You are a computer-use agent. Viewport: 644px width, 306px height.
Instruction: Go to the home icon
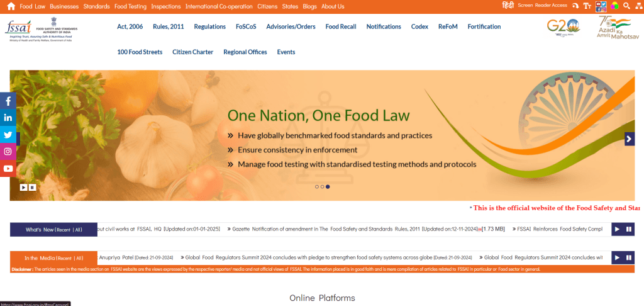tap(11, 6)
